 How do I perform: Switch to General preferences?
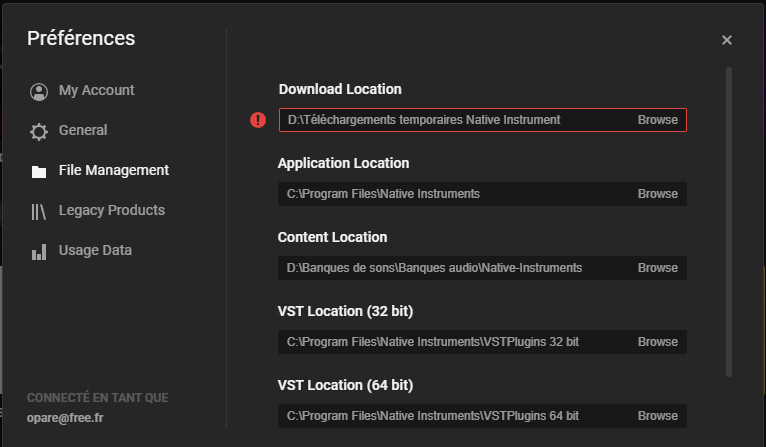83,131
